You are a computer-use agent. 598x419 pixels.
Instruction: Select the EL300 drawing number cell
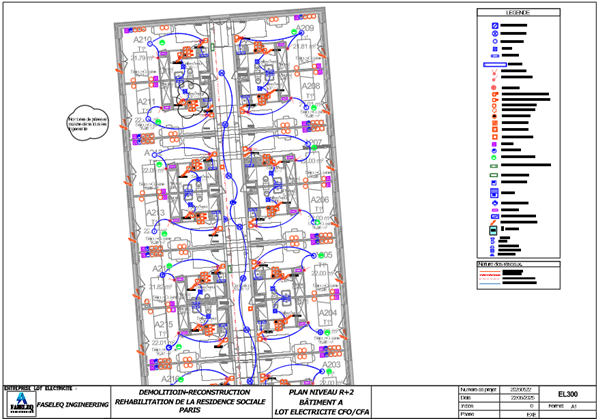[567, 394]
